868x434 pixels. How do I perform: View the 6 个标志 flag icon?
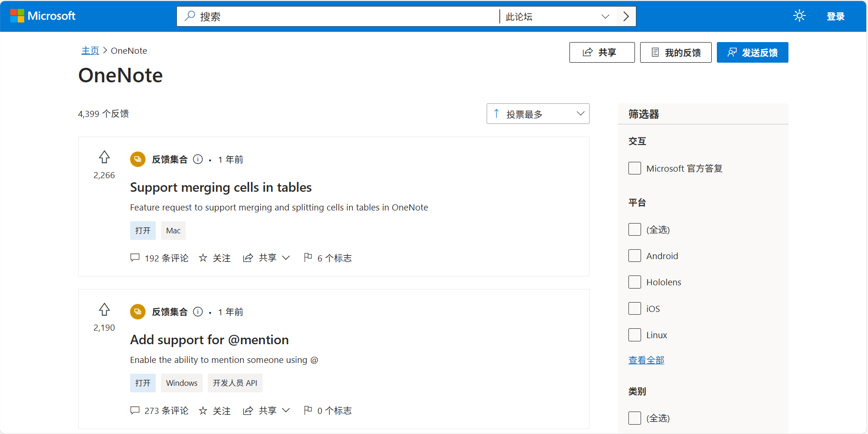click(308, 258)
